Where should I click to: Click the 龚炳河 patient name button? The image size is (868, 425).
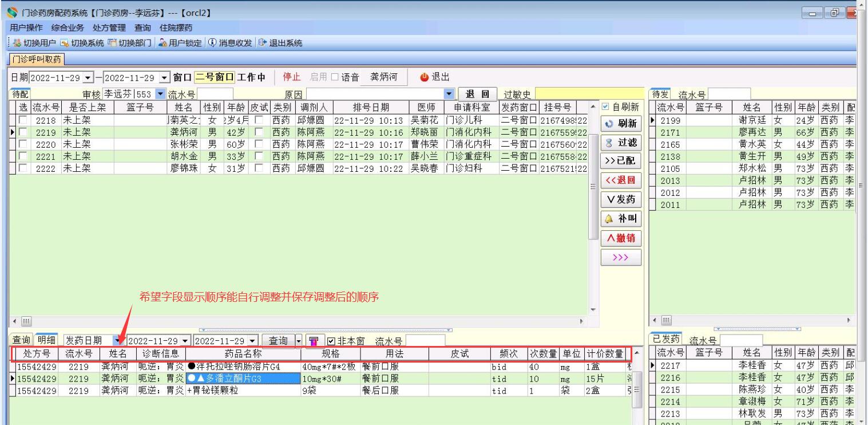click(383, 77)
